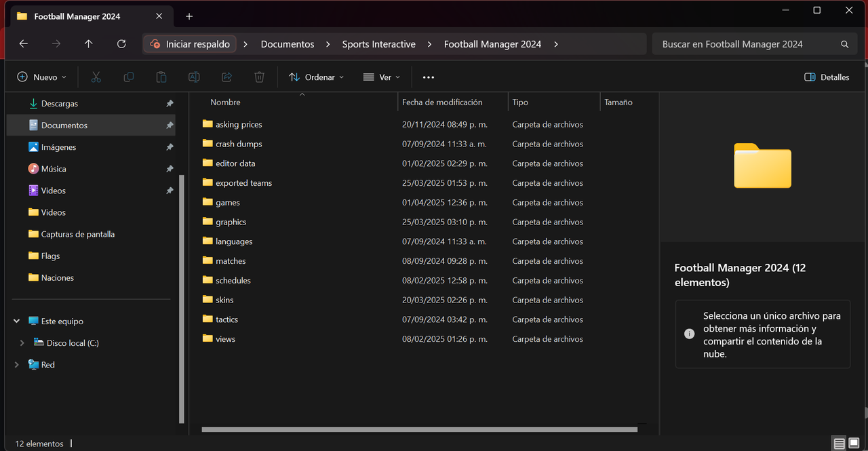This screenshot has width=868, height=451.
Task: Close the Football Manager 2024 tab
Action: point(159,16)
